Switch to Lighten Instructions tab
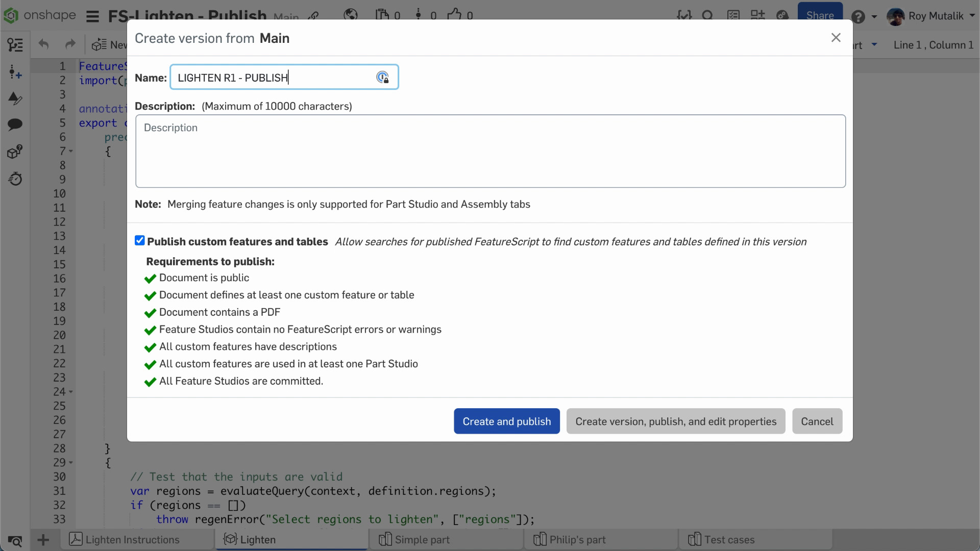 (132, 540)
